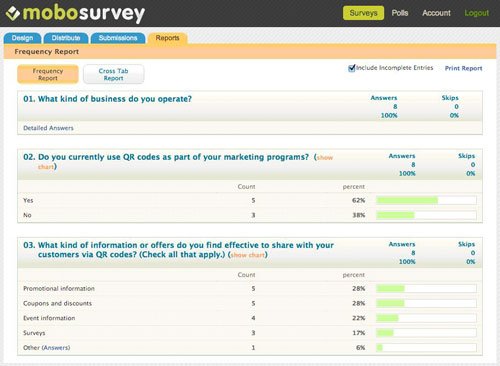The height and width of the screenshot is (366, 500).
Task: Click the No percentage bar
Action: (426, 215)
